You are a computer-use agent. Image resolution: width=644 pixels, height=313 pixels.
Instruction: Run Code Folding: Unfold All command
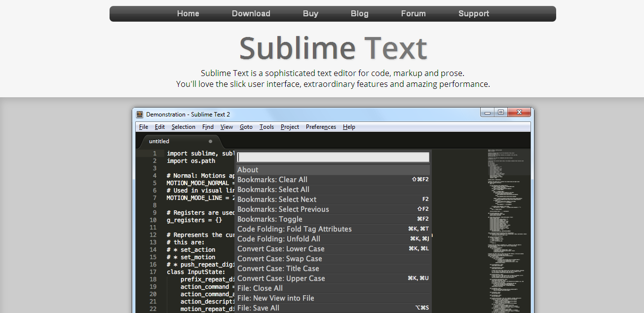pos(333,239)
